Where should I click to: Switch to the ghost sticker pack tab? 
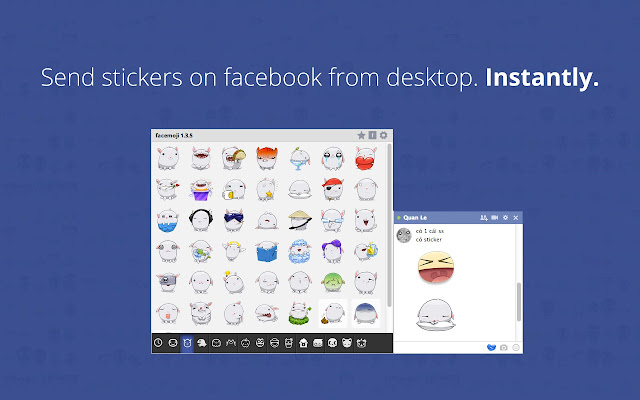click(202, 343)
